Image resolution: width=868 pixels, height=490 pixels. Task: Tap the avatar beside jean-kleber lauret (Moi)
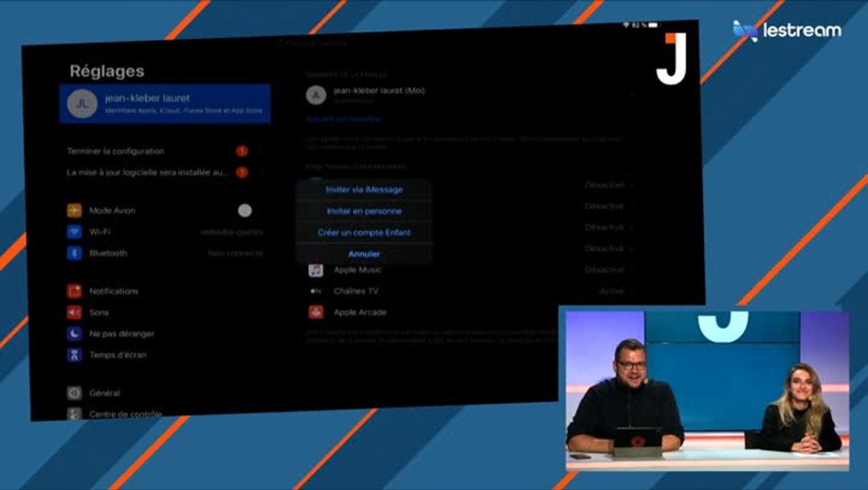coord(316,95)
